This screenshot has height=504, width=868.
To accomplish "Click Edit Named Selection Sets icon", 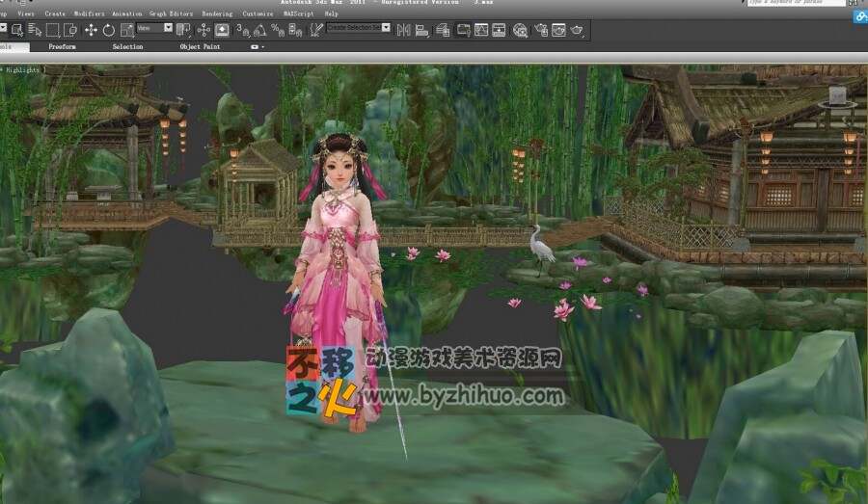I will point(316,30).
